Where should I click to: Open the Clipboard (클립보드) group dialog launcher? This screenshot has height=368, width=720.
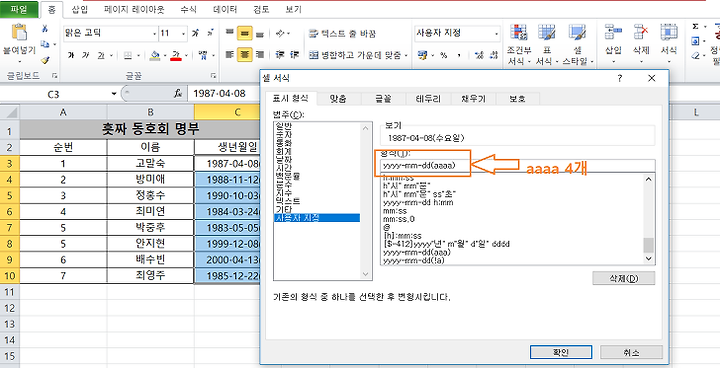click(55, 75)
